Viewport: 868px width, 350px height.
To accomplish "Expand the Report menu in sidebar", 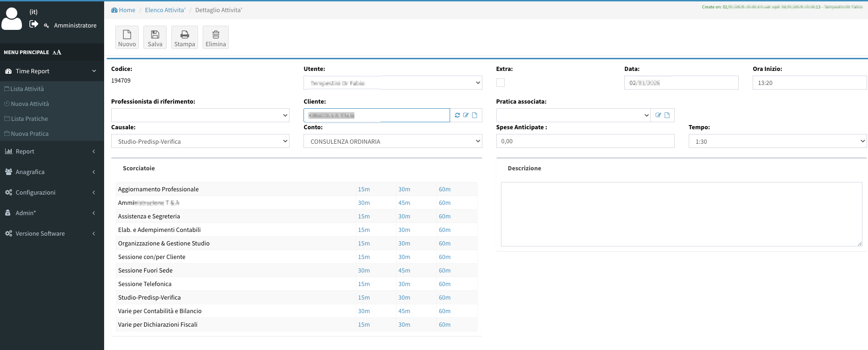I will (x=51, y=151).
